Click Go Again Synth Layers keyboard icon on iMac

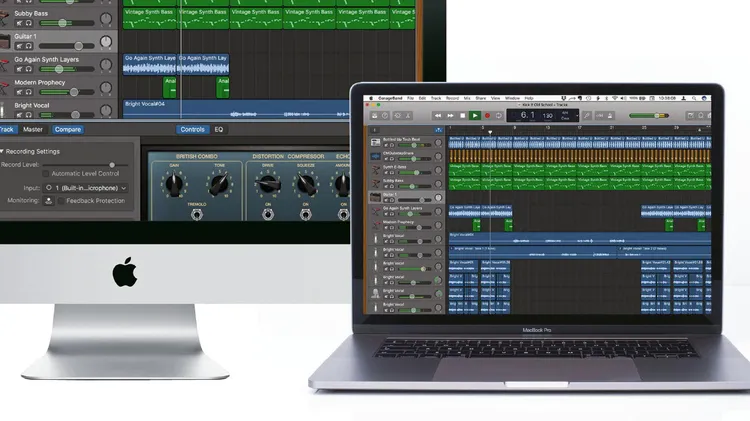[4, 65]
